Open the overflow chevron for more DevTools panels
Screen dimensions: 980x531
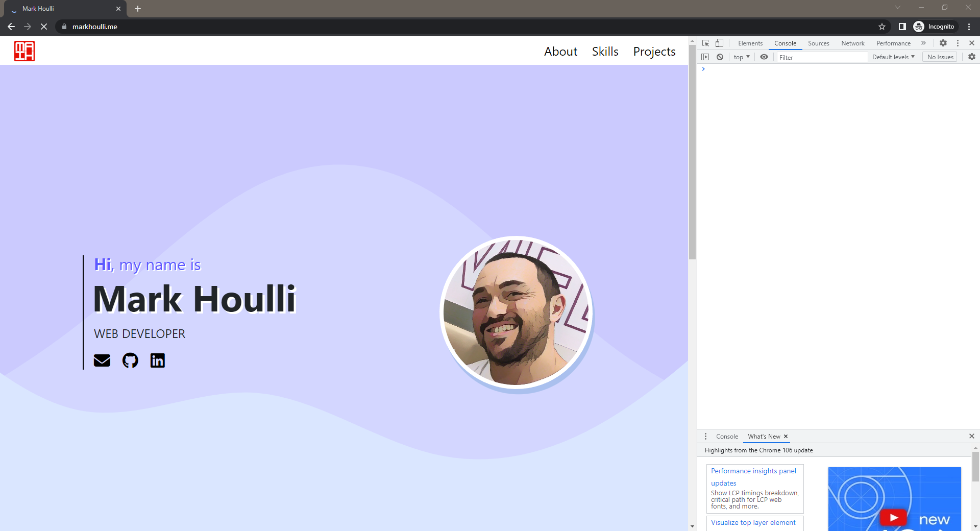[924, 43]
